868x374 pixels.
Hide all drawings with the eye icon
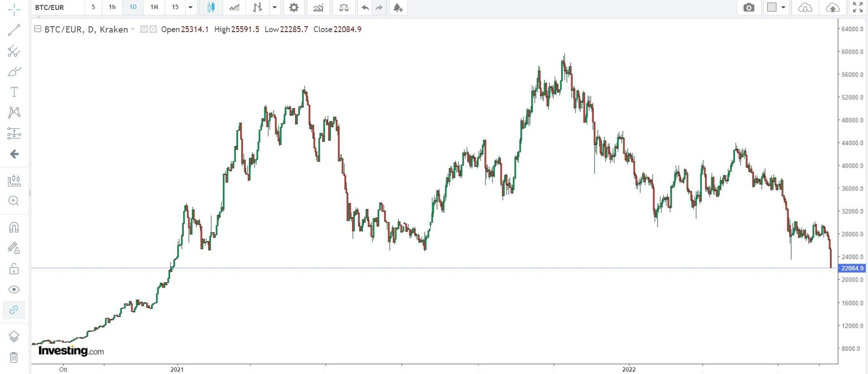(x=14, y=289)
